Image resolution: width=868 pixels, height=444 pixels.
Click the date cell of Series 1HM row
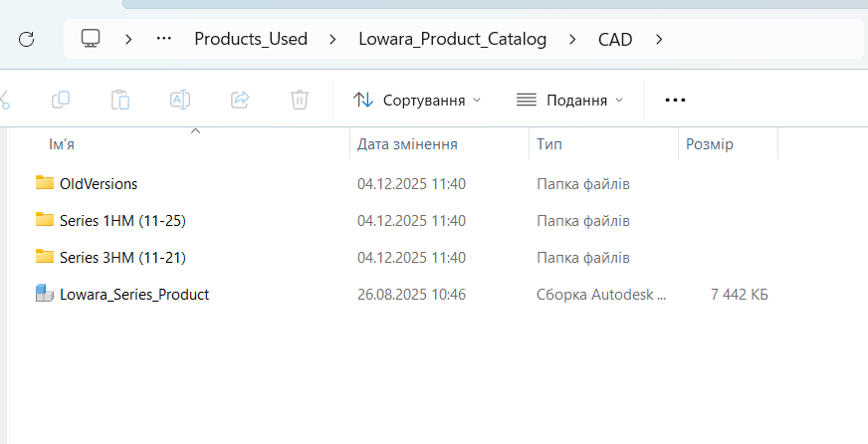pos(411,221)
